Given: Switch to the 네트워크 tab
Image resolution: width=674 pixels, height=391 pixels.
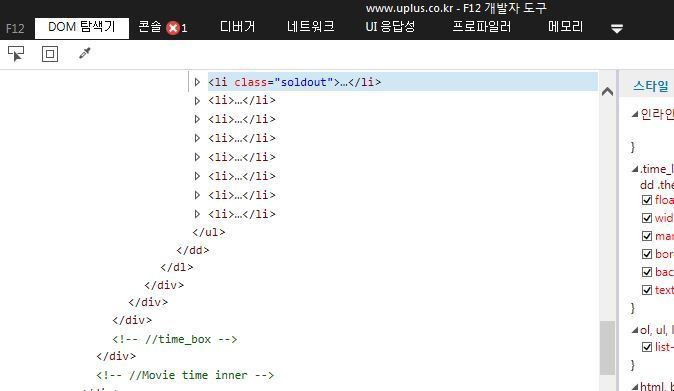Looking at the screenshot, I should click(310, 27).
